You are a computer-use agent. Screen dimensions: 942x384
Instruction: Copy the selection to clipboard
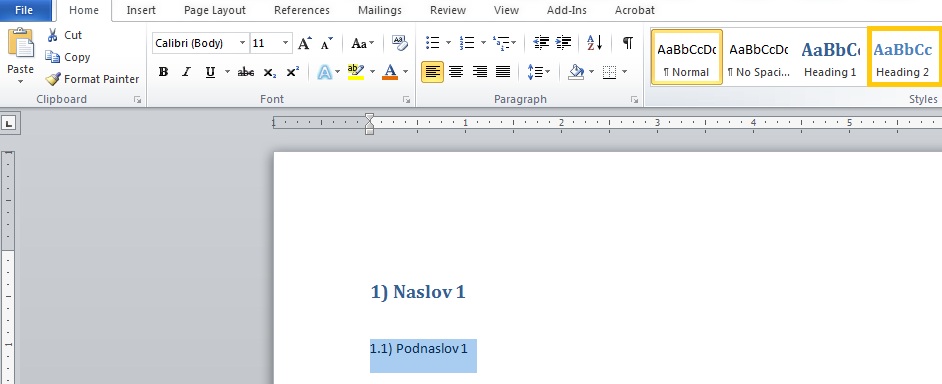tap(68, 57)
